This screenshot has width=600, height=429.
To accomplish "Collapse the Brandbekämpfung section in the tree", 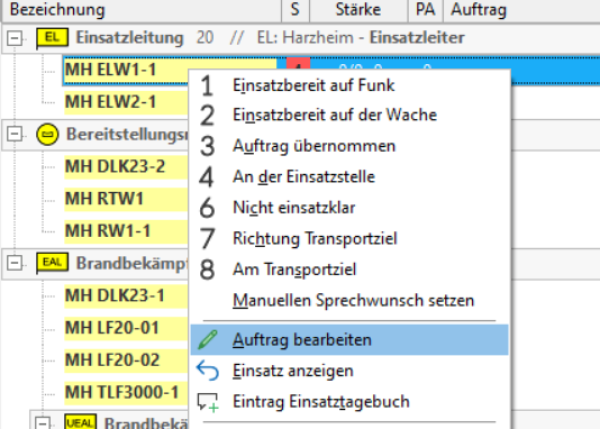I will [x=14, y=263].
